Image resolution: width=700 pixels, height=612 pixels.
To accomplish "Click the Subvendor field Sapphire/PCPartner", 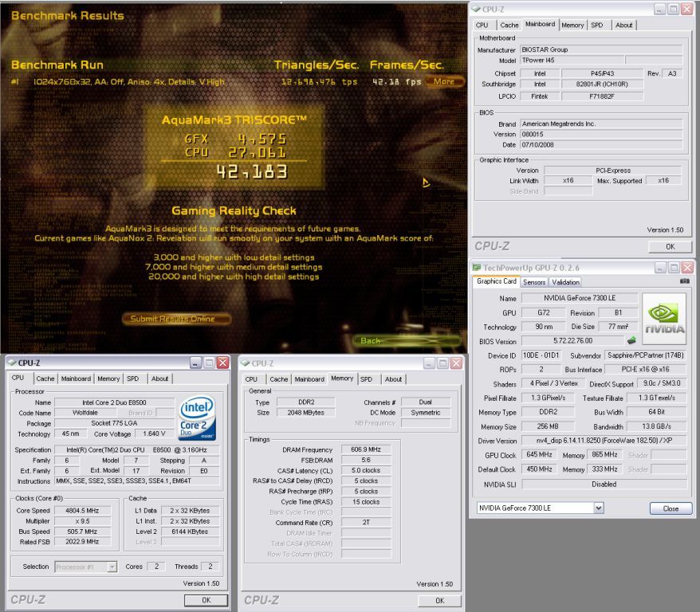I will pos(646,355).
